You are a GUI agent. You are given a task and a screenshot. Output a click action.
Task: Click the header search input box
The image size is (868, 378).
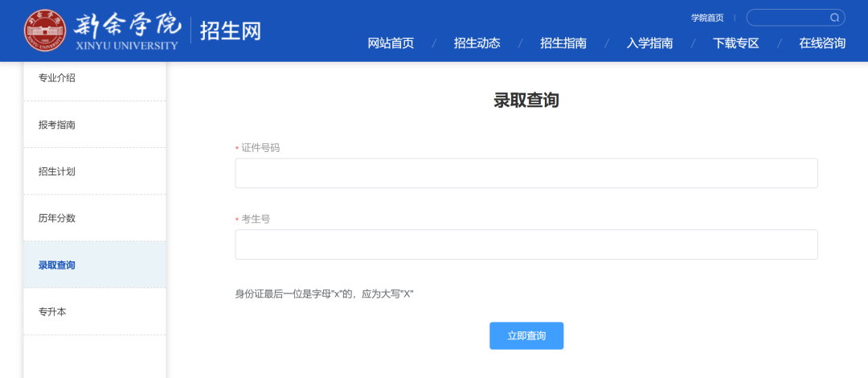(796, 18)
